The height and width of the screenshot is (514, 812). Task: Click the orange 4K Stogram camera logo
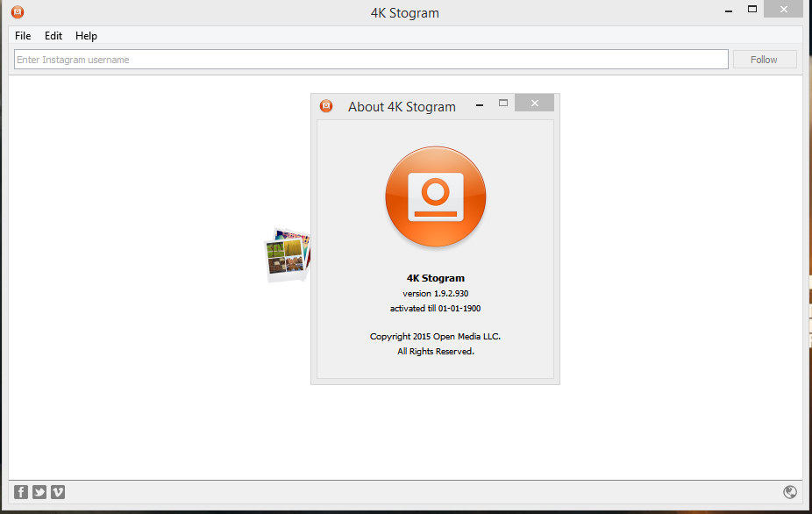click(x=435, y=196)
